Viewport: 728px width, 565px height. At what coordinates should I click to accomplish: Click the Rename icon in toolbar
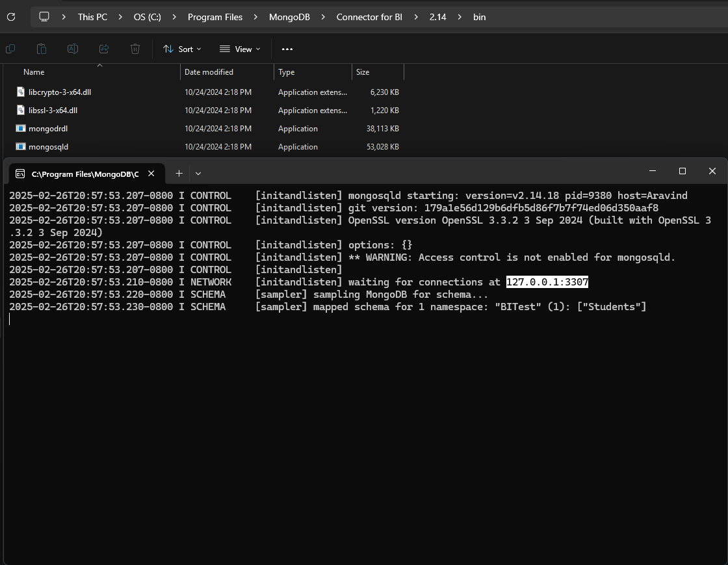point(73,49)
